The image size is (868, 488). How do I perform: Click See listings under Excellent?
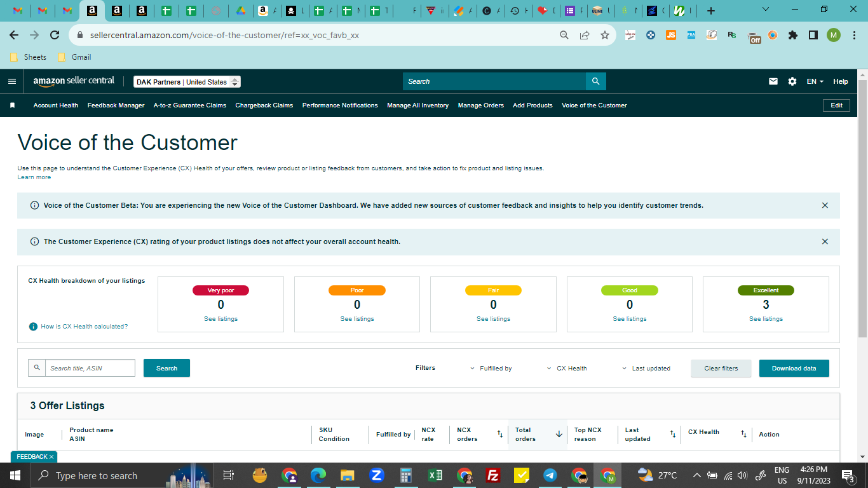pyautogui.click(x=766, y=319)
